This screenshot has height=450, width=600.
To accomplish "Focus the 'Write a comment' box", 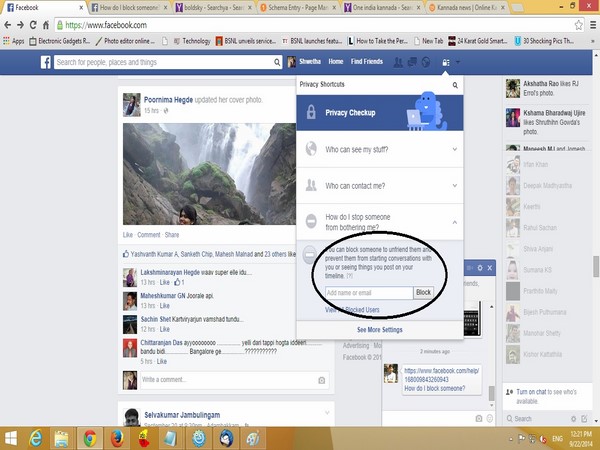I will pos(210,380).
